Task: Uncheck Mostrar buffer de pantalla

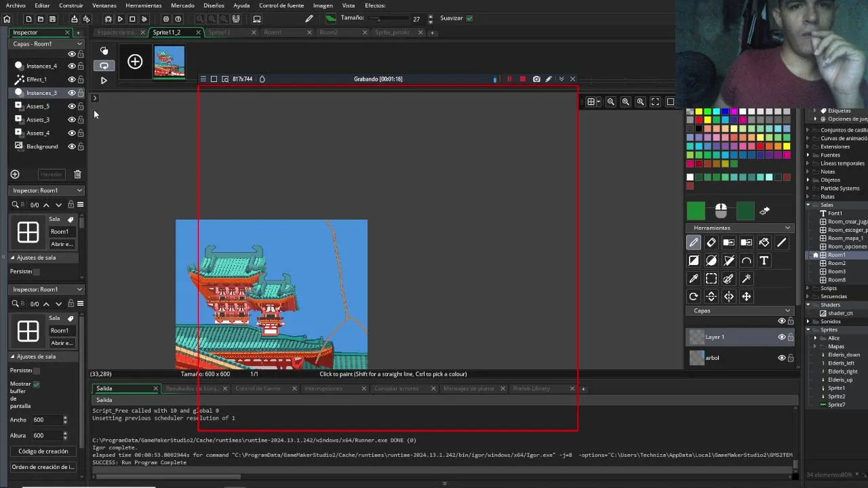Action: tap(36, 384)
